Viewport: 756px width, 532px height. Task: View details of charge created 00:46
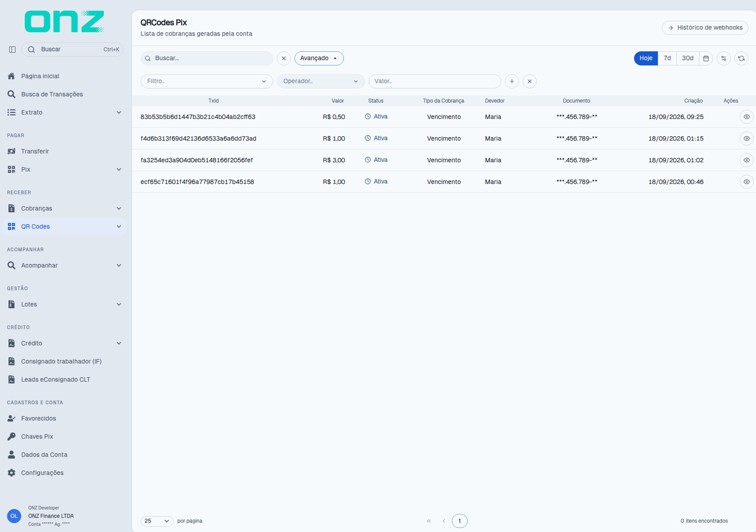click(747, 182)
